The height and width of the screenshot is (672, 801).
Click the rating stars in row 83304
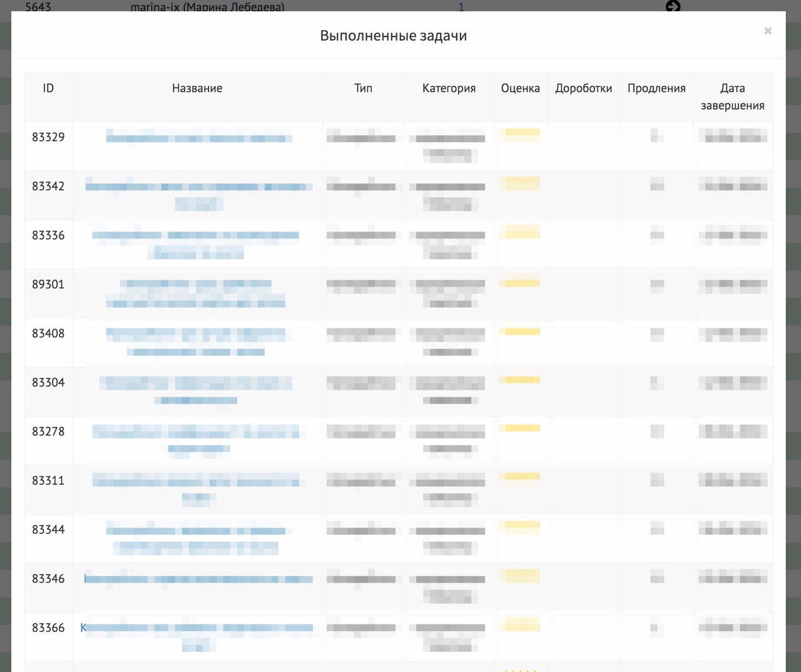520,380
